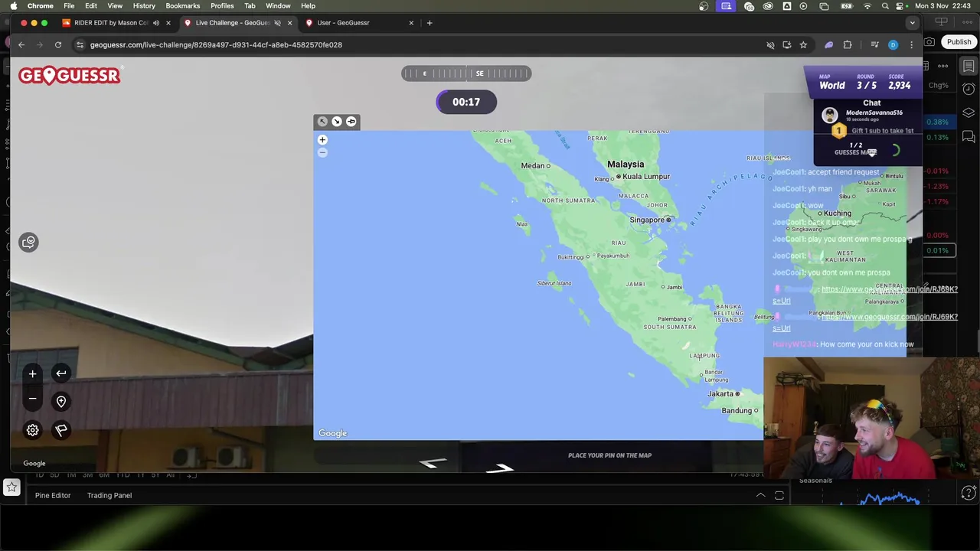Open the Apple menu
980x551 pixels.
tap(13, 6)
